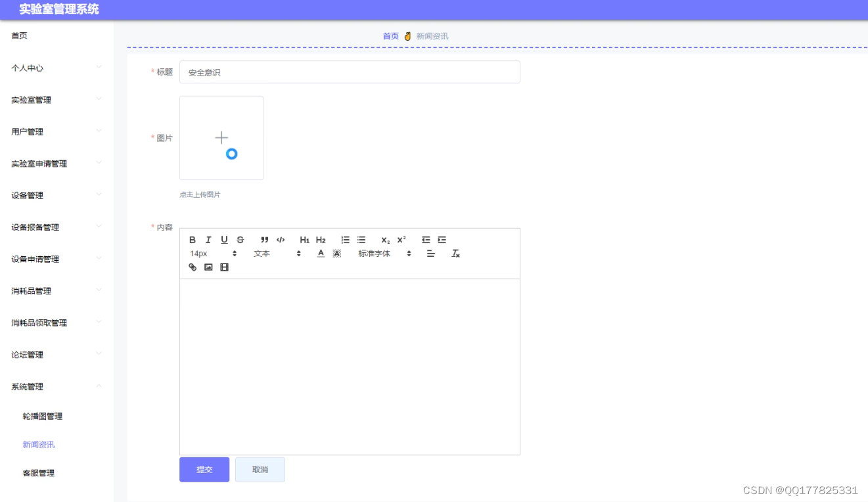Expand the 设备申请管理 sidebar menu

pos(57,259)
